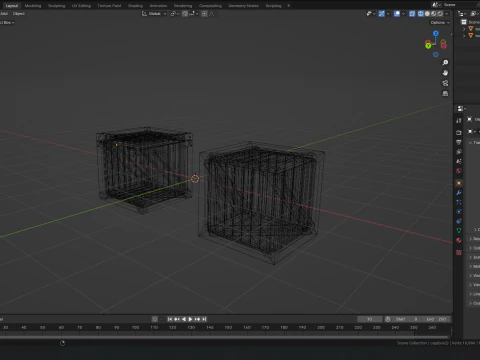This screenshot has width=480, height=360.
Task: Open the Output properties tab
Action: click(x=459, y=142)
